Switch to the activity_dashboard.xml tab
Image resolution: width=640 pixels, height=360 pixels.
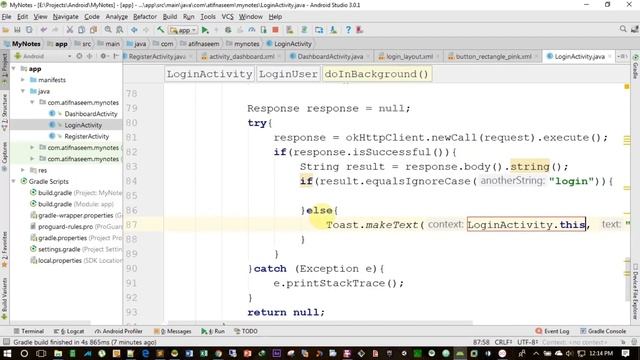coord(241,56)
